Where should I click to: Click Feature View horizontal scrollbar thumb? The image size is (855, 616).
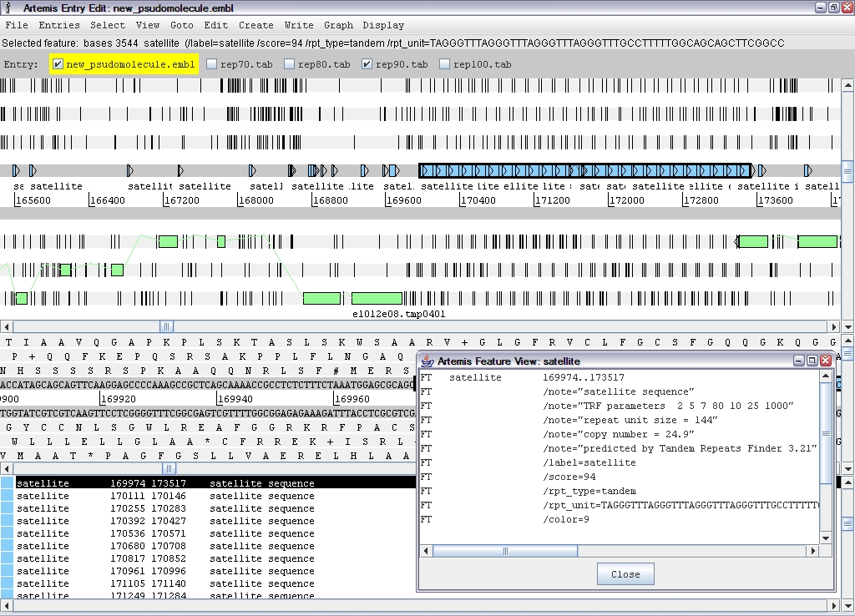point(505,551)
